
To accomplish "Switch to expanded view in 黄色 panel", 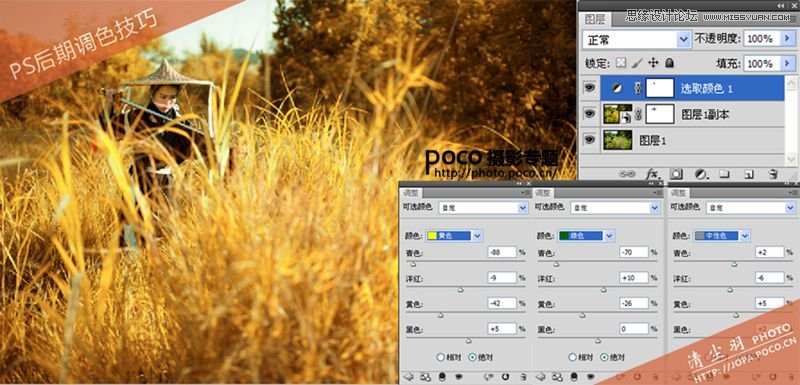I will [426, 376].
